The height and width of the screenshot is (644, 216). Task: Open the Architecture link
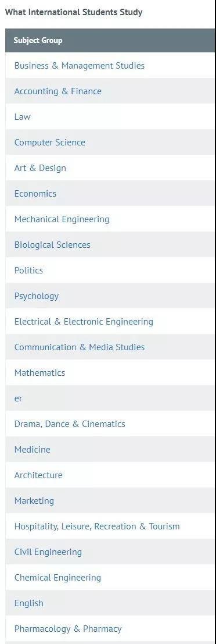coord(38,475)
